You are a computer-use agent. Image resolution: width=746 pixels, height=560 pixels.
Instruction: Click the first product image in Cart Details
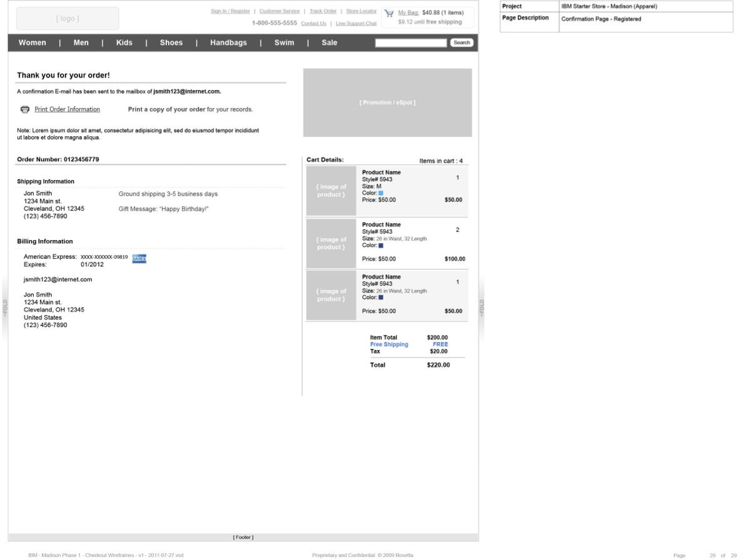pyautogui.click(x=331, y=191)
